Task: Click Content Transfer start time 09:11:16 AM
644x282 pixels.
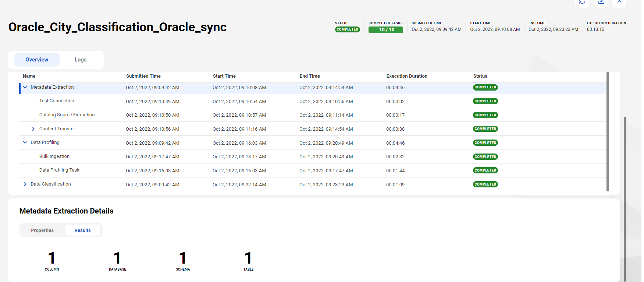Action: tap(239, 129)
